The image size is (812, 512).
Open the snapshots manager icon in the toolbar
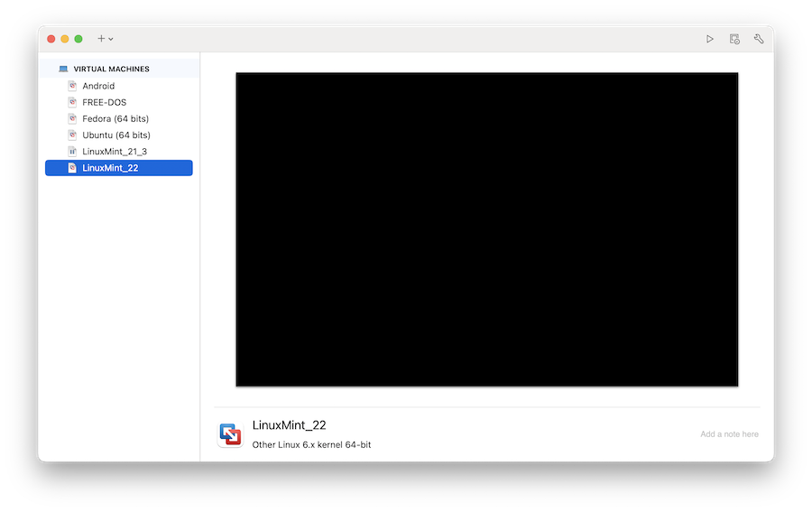pyautogui.click(x=734, y=39)
